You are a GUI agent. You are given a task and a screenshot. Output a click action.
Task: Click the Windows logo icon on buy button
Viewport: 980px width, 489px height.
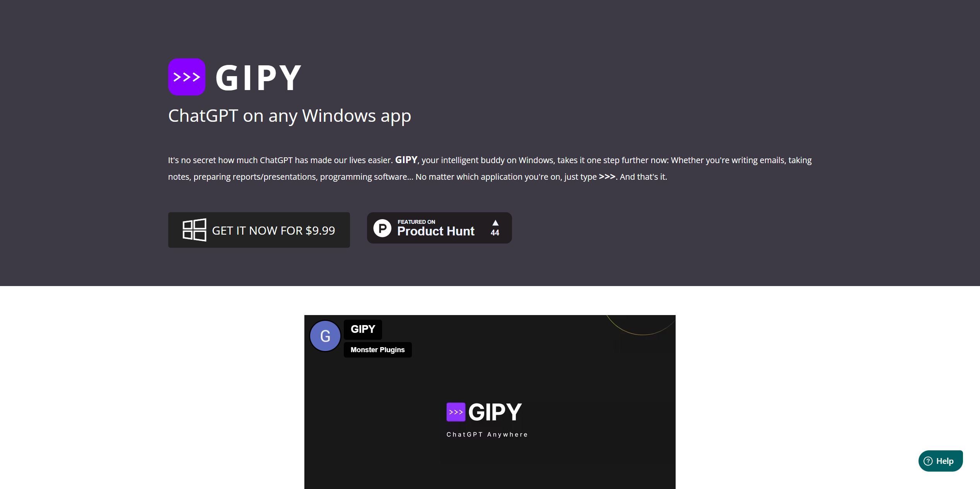coord(194,229)
